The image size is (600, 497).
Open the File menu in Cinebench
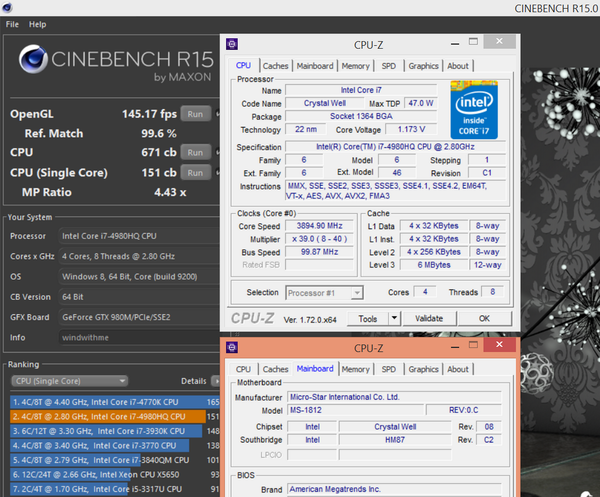click(x=12, y=23)
